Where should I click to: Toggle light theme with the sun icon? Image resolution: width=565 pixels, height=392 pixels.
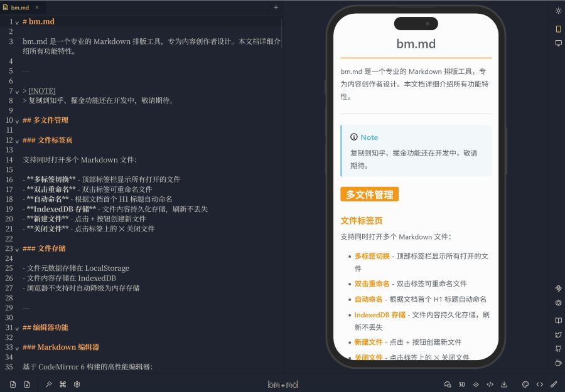coord(557,11)
